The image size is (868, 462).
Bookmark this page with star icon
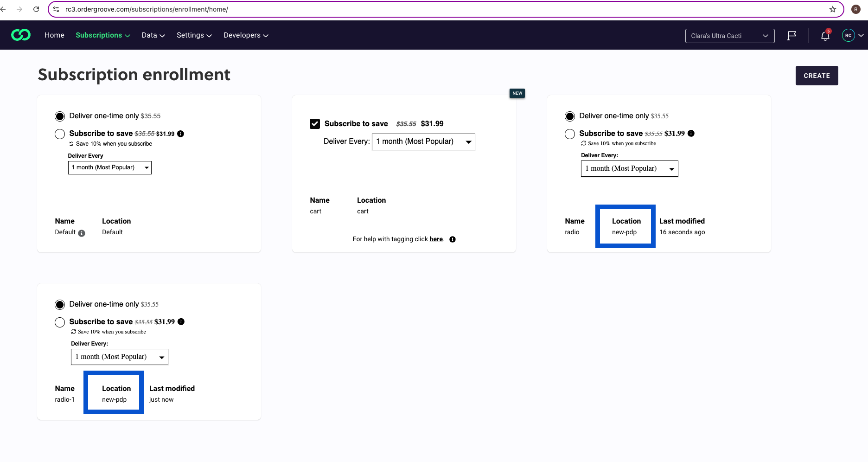point(833,9)
